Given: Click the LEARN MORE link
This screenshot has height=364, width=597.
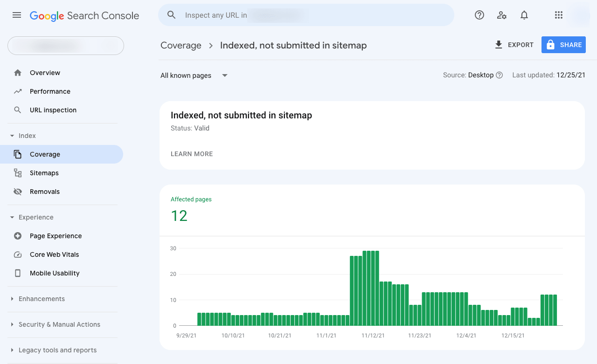Looking at the screenshot, I should pos(192,154).
